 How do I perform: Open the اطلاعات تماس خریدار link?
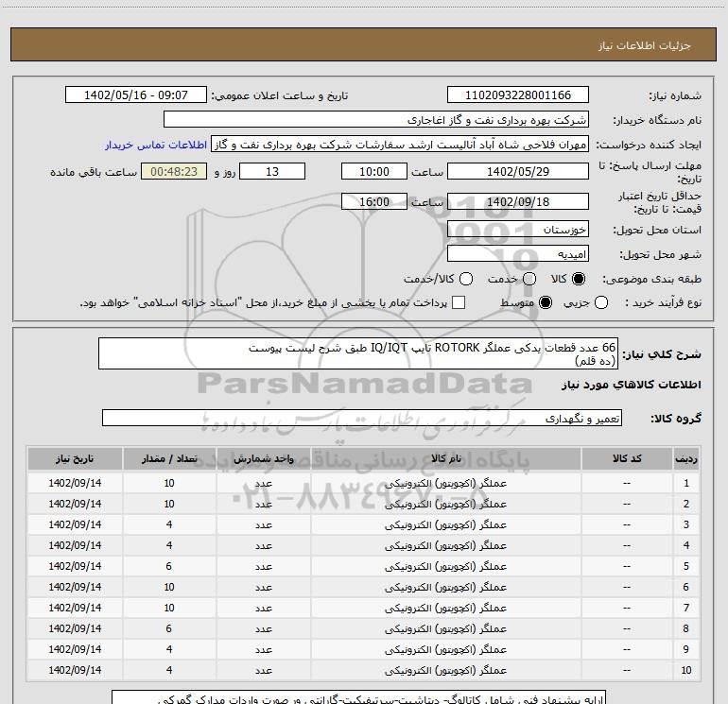coord(156,145)
